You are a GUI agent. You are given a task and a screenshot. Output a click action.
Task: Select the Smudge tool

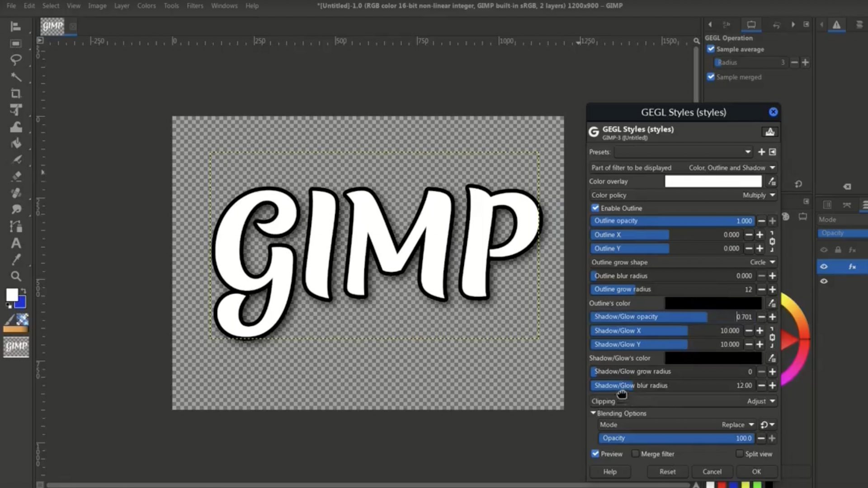(16, 209)
